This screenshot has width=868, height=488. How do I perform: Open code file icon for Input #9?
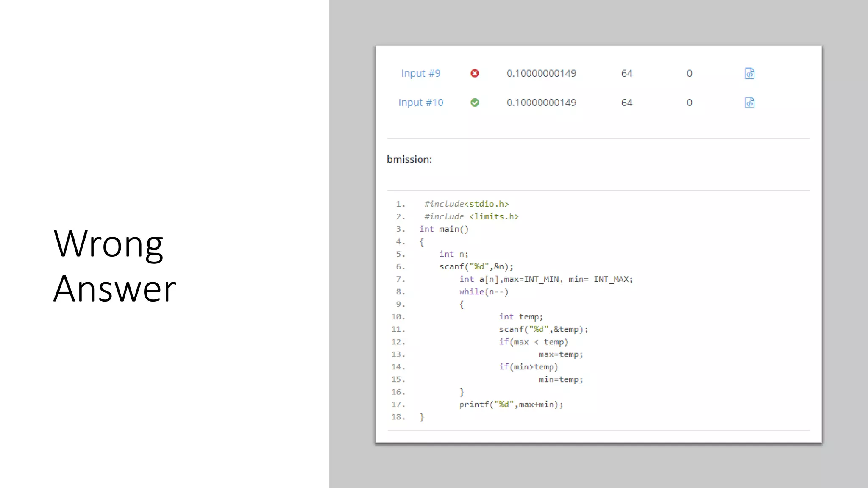[749, 73]
